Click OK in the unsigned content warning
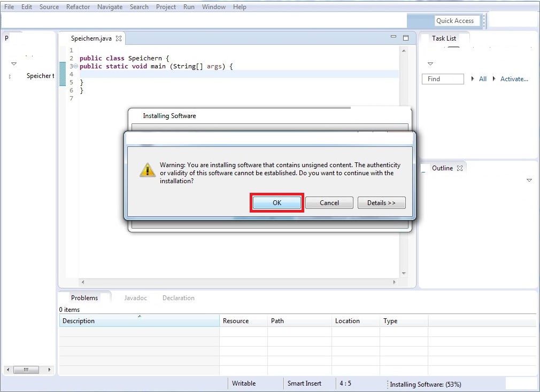The height and width of the screenshot is (392, 540). [x=277, y=203]
